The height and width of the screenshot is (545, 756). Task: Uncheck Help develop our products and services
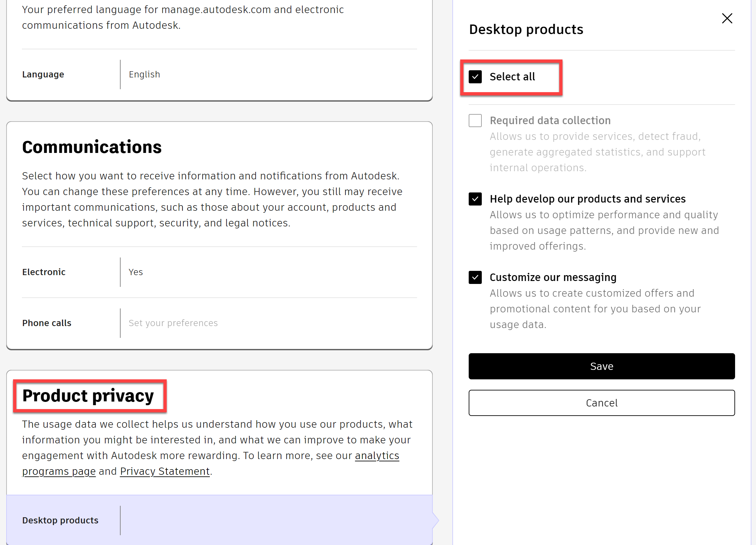pos(475,199)
